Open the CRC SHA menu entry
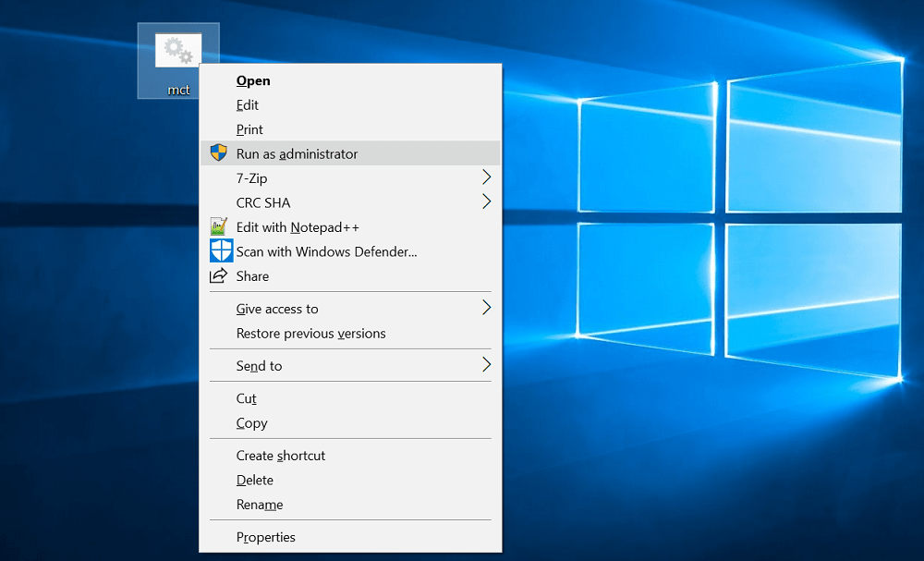924x561 pixels. (350, 202)
